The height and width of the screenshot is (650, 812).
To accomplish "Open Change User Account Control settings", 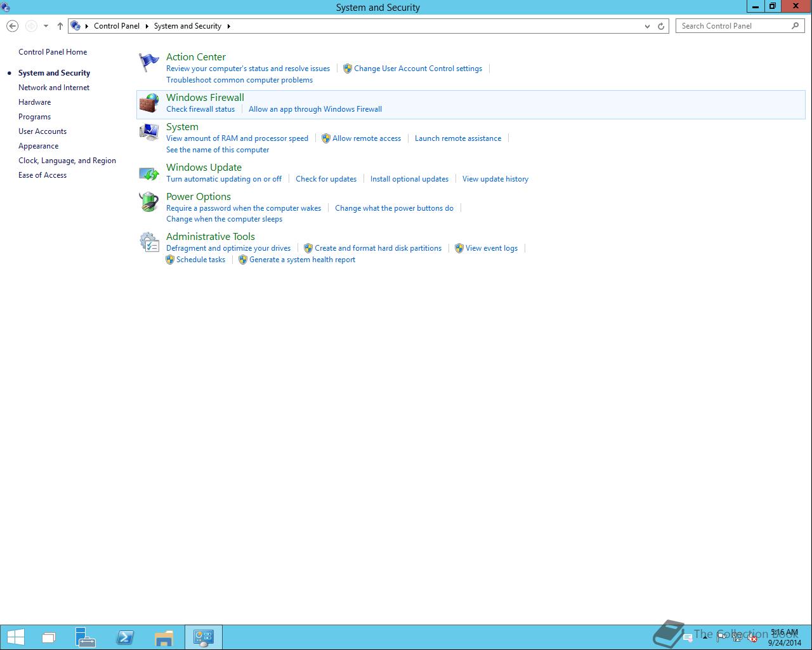I will point(418,69).
